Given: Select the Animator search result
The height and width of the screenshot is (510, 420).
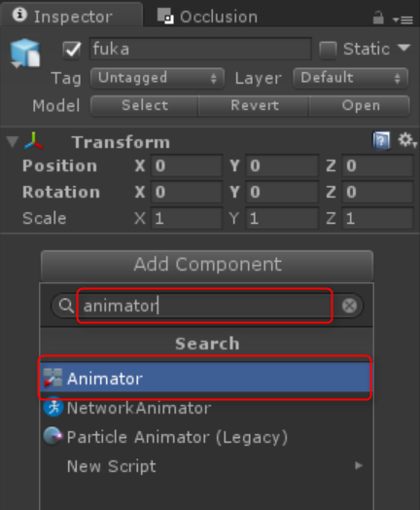Looking at the screenshot, I should click(206, 379).
